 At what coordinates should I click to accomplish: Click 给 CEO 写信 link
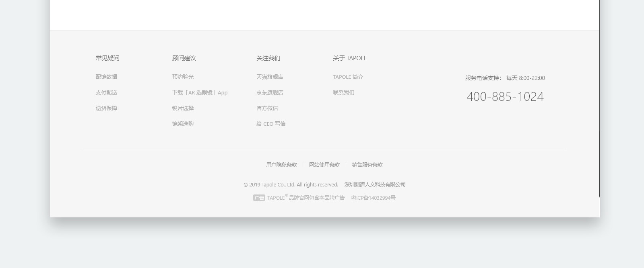click(x=271, y=124)
